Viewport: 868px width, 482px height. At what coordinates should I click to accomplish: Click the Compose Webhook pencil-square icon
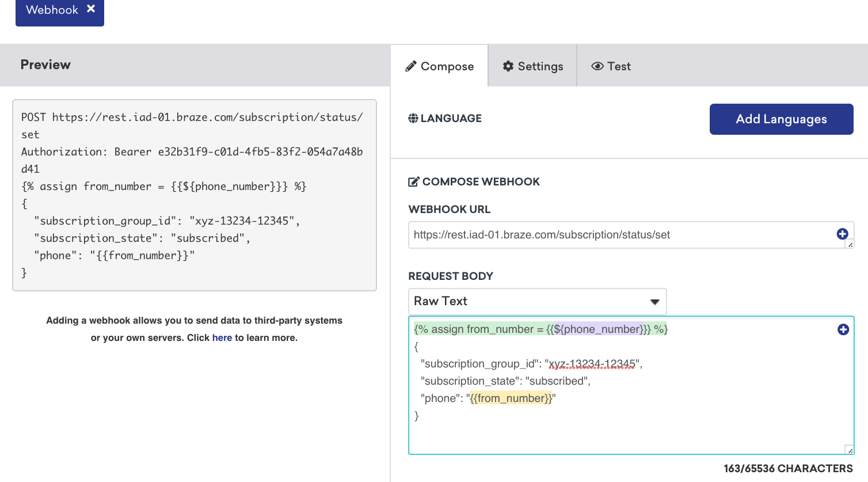(413, 181)
